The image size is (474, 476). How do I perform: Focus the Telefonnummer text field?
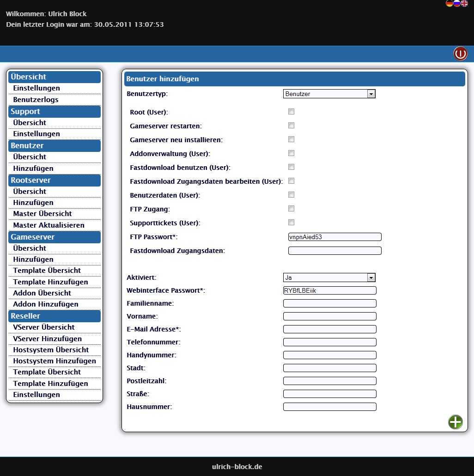[x=330, y=342]
